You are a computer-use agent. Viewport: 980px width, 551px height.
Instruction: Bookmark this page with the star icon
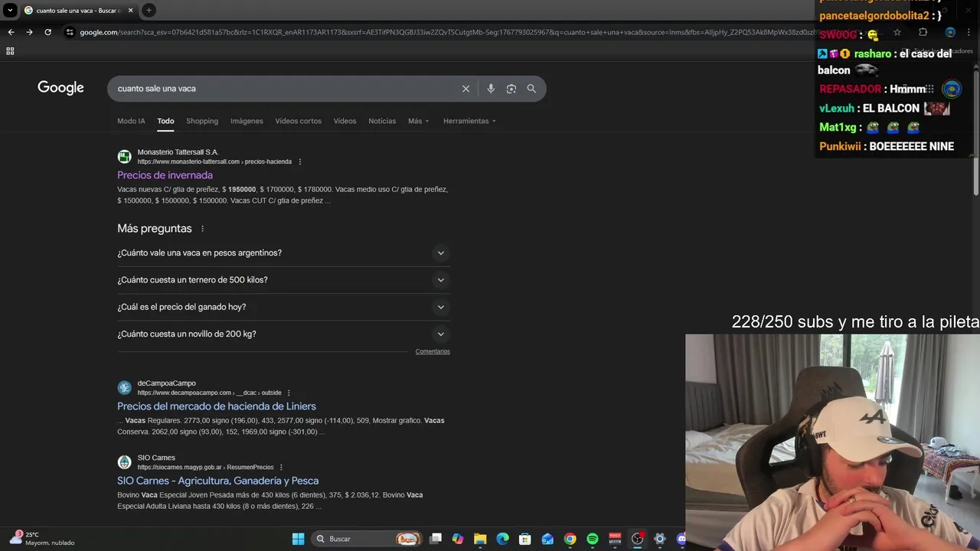point(897,32)
